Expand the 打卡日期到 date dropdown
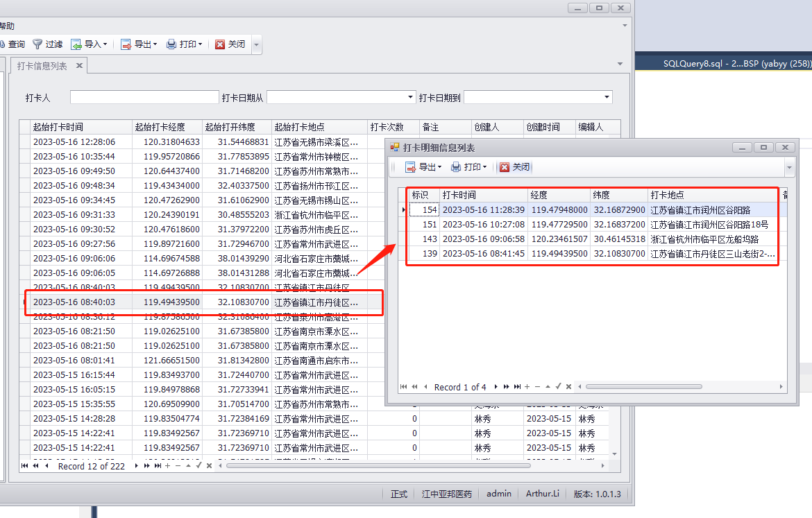Screen dimensions: 812x518 [607, 98]
